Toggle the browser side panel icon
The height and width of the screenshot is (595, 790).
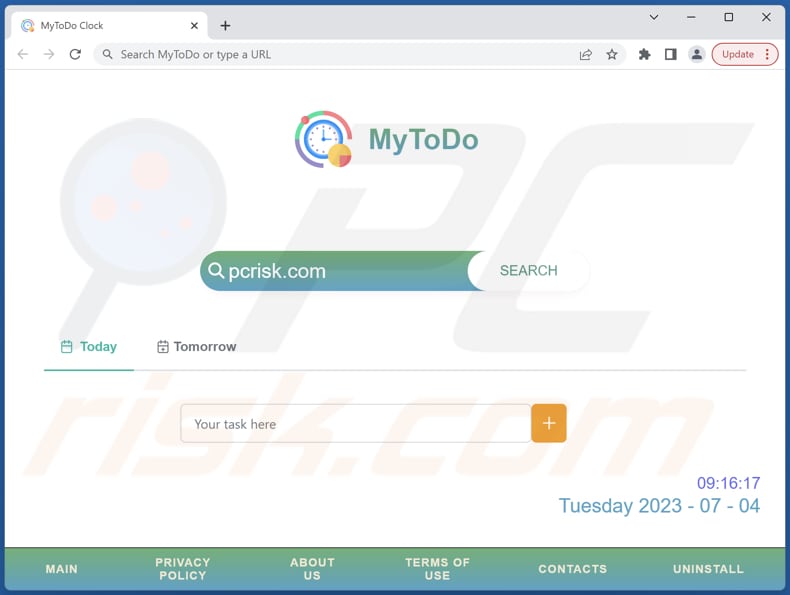(x=671, y=55)
